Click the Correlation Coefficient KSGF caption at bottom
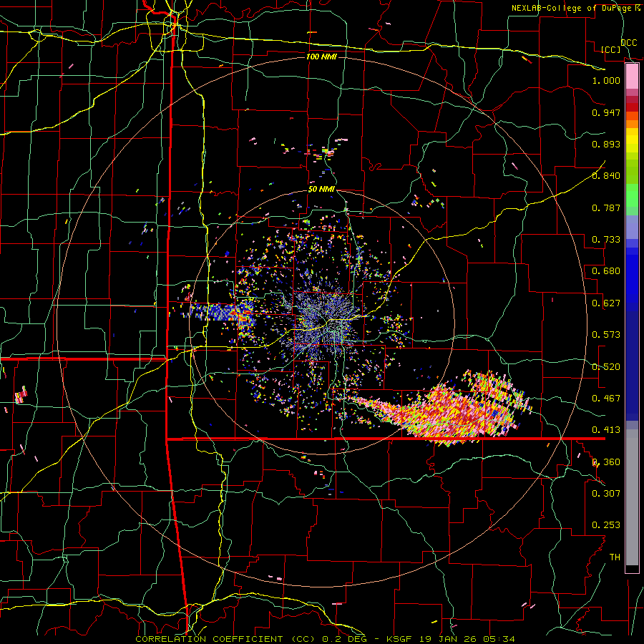Image resolution: width=644 pixels, height=644 pixels. click(x=325, y=639)
